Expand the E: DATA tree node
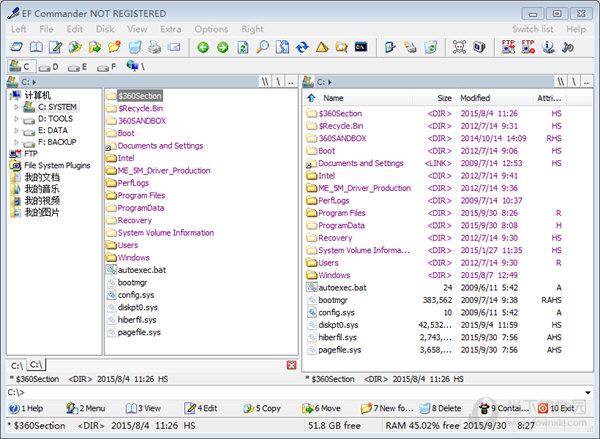Viewport: 600px width, 439px height. click(16, 131)
